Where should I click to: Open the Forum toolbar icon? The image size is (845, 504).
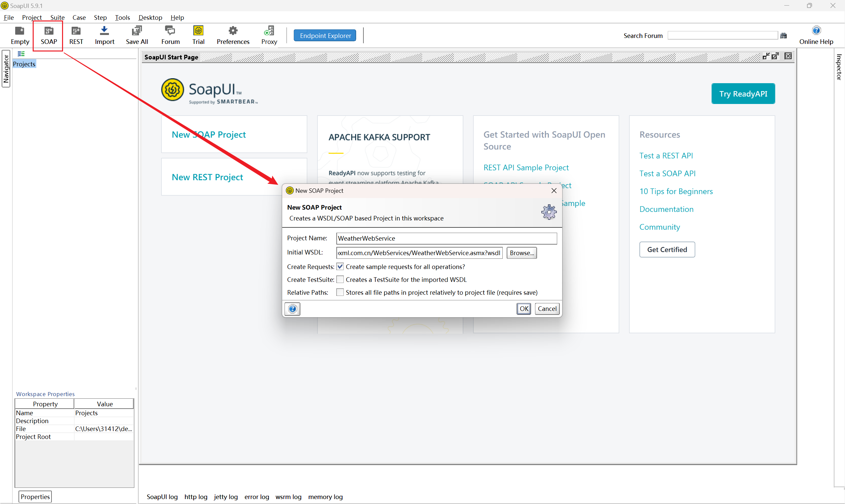[x=170, y=35]
